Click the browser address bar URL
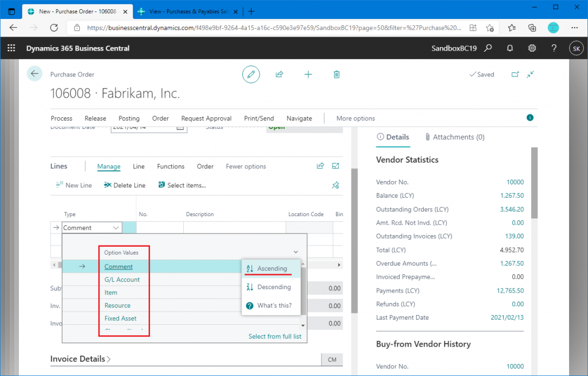The width and height of the screenshot is (588, 376). [x=274, y=28]
